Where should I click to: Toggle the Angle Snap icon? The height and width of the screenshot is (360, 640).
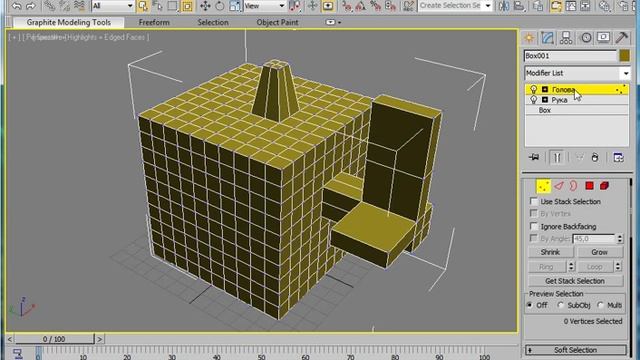coord(361,6)
